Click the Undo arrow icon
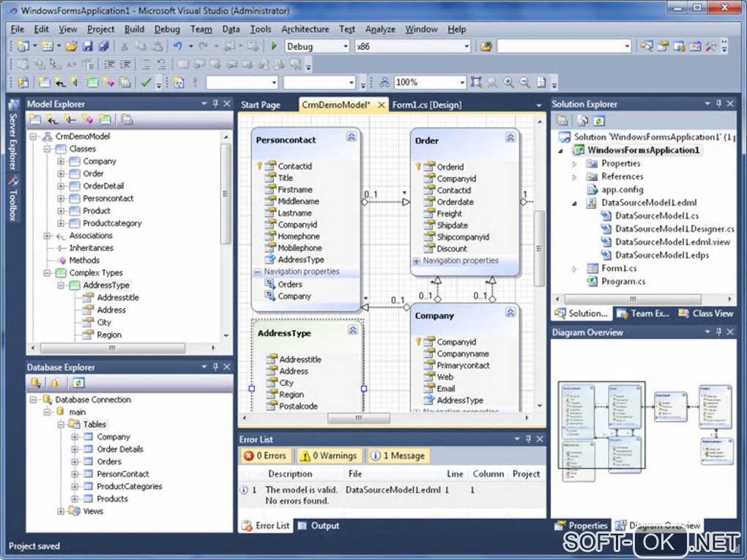This screenshot has width=747, height=560. (x=178, y=46)
